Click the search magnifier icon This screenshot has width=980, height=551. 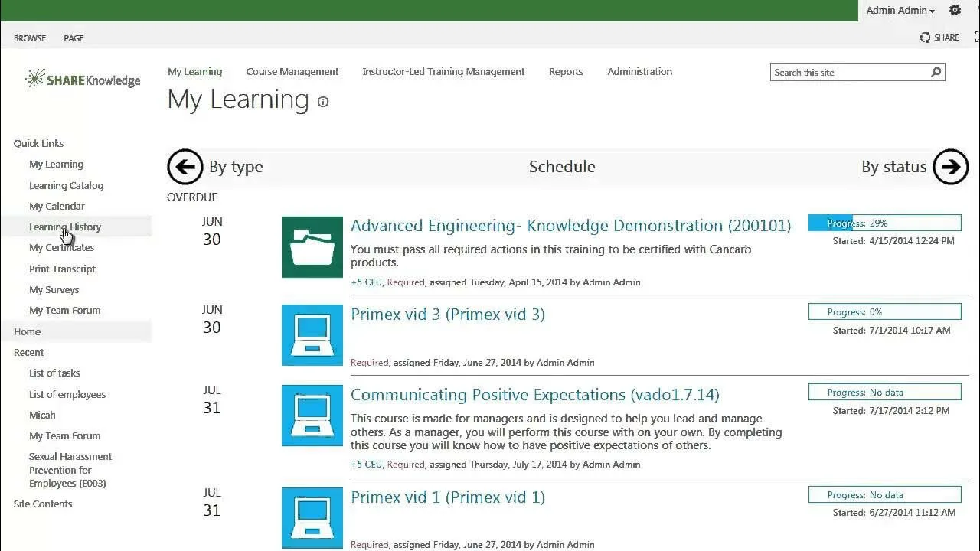pyautogui.click(x=935, y=71)
